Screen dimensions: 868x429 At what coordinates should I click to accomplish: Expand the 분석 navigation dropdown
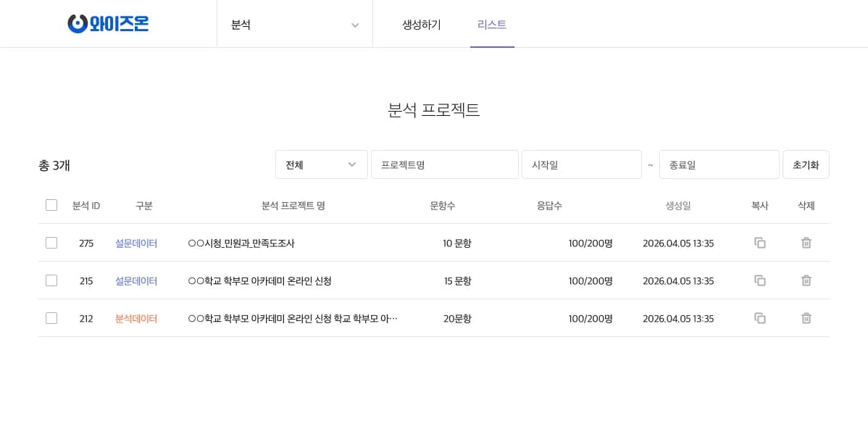[x=295, y=25]
